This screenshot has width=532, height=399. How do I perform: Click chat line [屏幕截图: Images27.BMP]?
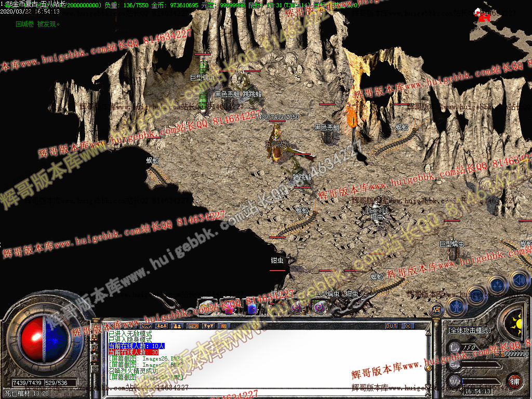click(146, 365)
